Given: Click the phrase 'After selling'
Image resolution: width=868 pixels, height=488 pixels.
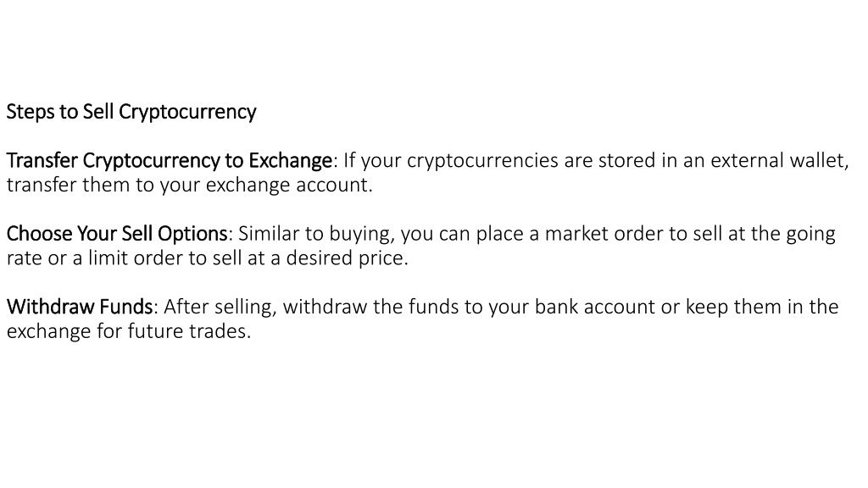Looking at the screenshot, I should coord(220,307).
